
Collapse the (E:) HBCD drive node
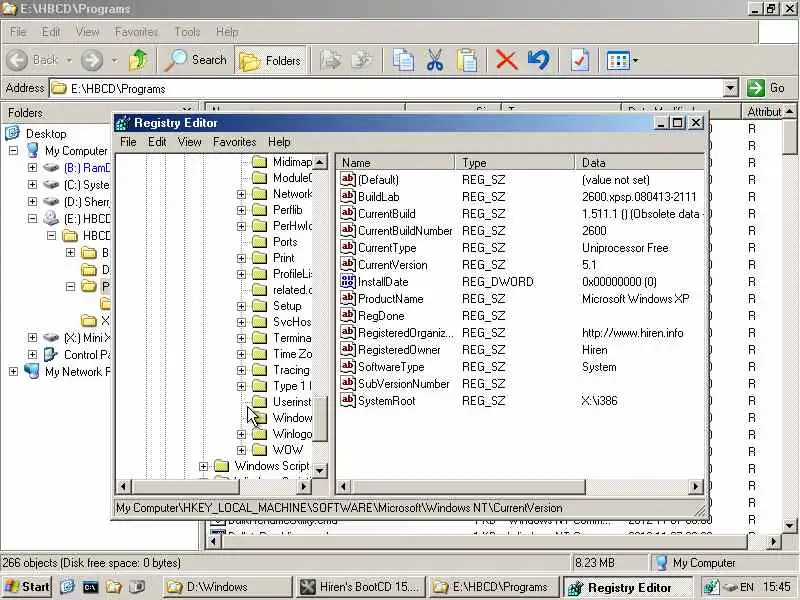[x=32, y=218]
